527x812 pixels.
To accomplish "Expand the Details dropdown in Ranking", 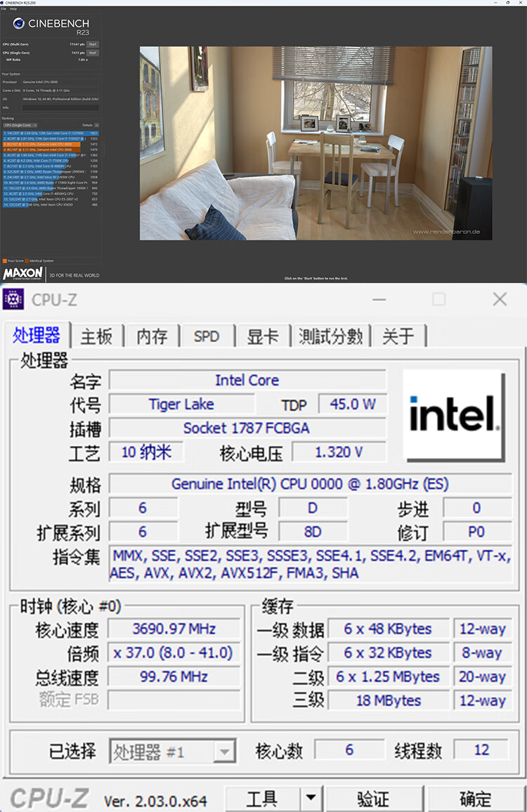I will [96, 125].
